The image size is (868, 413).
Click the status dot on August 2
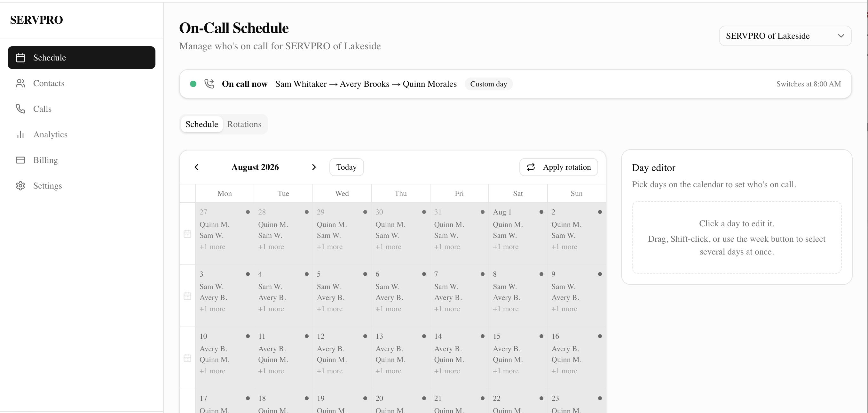pos(600,212)
